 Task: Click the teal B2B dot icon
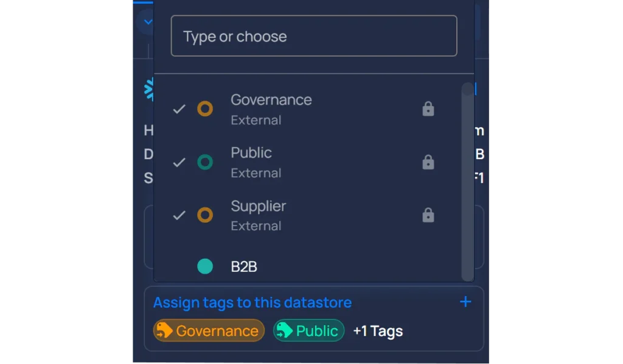click(x=205, y=266)
